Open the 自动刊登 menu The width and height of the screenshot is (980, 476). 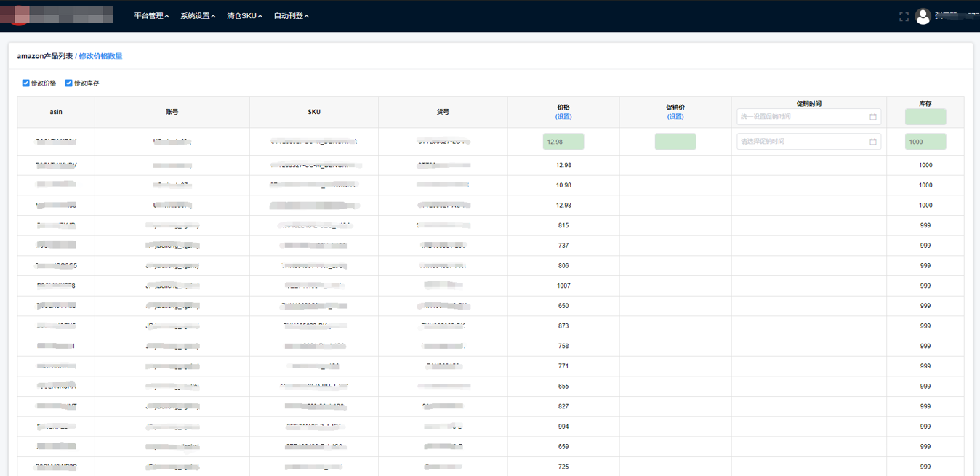[x=291, y=16]
